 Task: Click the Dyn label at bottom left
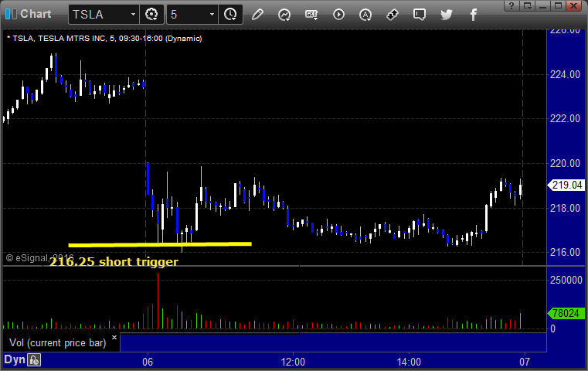[14, 359]
